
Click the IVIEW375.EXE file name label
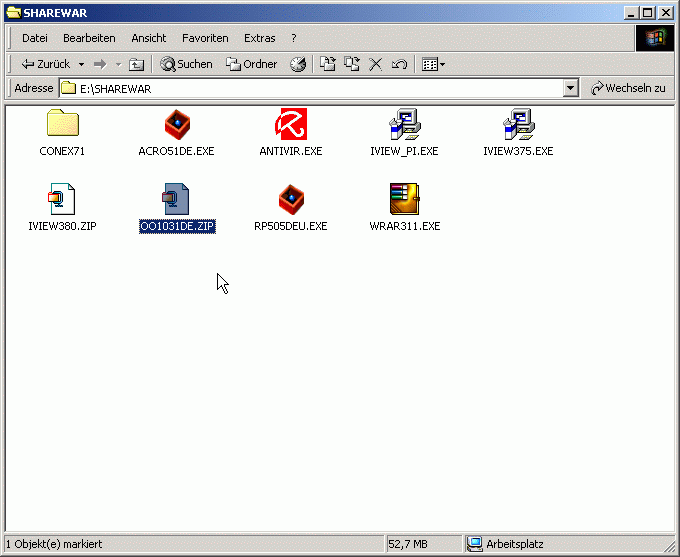(518, 151)
